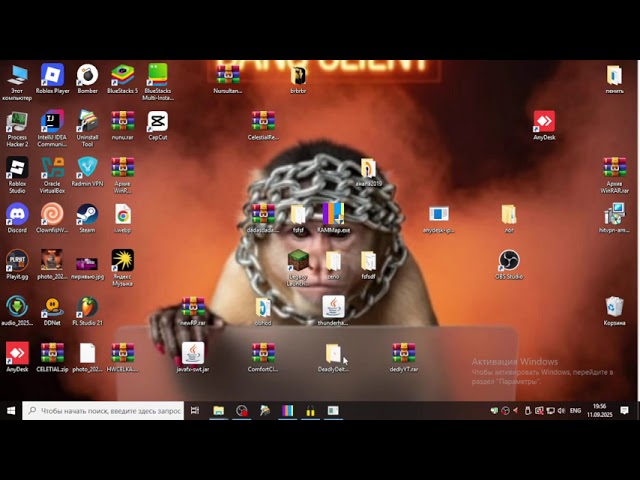This screenshot has height=480, width=640.
Task: Select the Этот компьютер icon
Action: click(17, 82)
